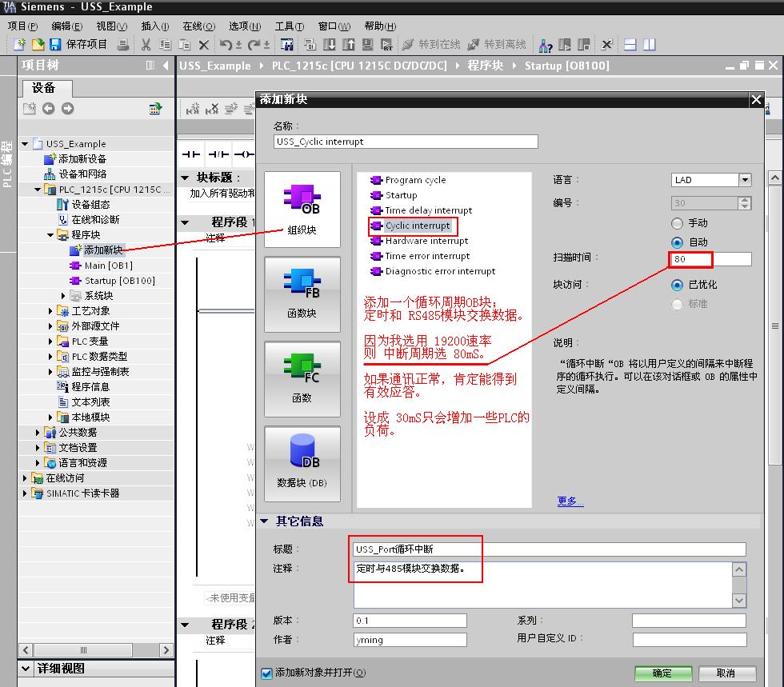Open the 编辑(E) menu
This screenshot has width=784, height=687.
click(x=67, y=26)
